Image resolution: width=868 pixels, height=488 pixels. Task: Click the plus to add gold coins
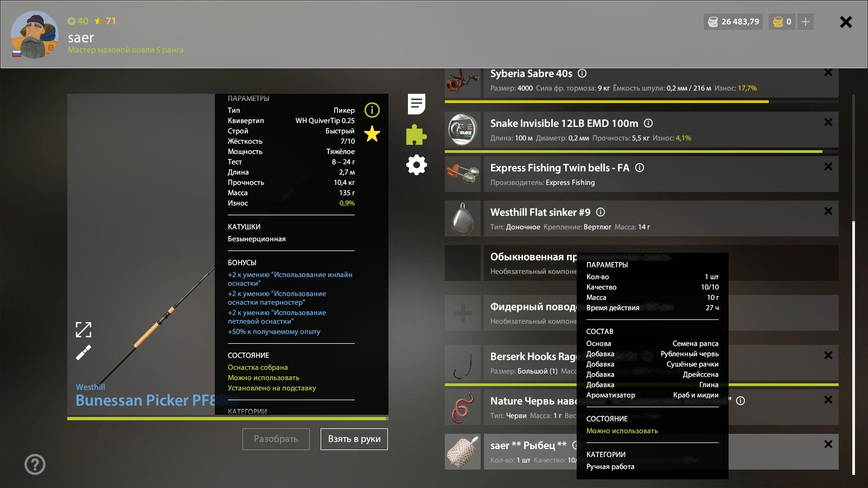click(806, 22)
